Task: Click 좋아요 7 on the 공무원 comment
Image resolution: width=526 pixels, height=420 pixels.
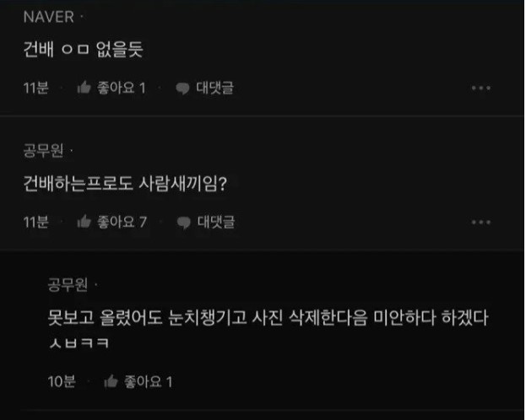Action: click(122, 222)
